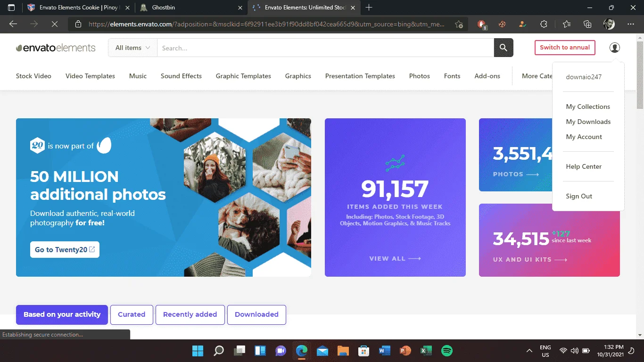Open My Account from account menu

[584, 137]
